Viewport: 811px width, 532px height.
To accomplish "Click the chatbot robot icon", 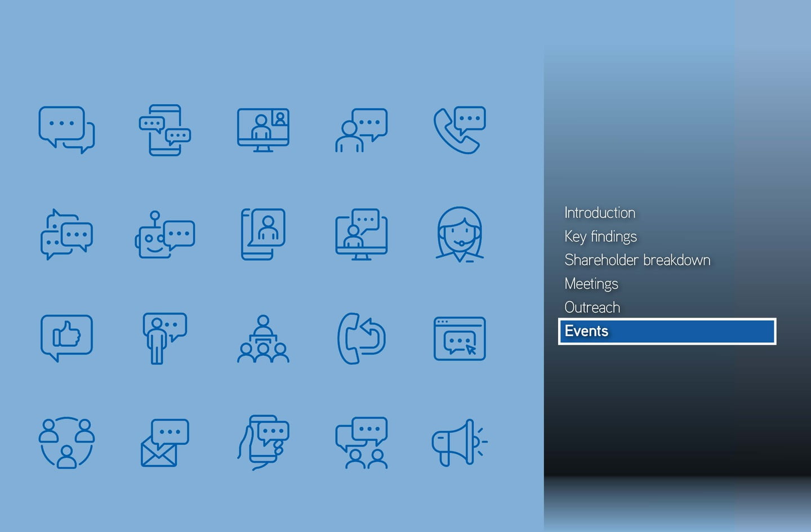I will click(164, 234).
